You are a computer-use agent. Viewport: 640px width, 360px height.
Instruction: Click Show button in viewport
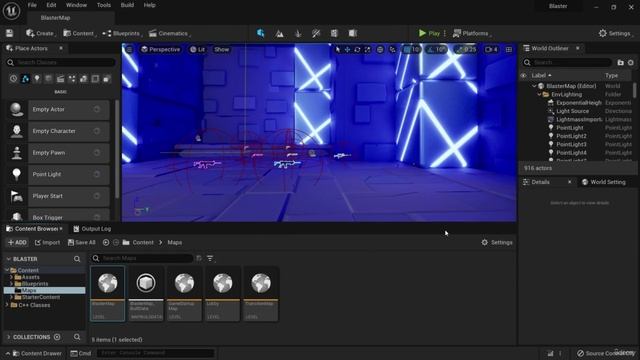tap(222, 49)
